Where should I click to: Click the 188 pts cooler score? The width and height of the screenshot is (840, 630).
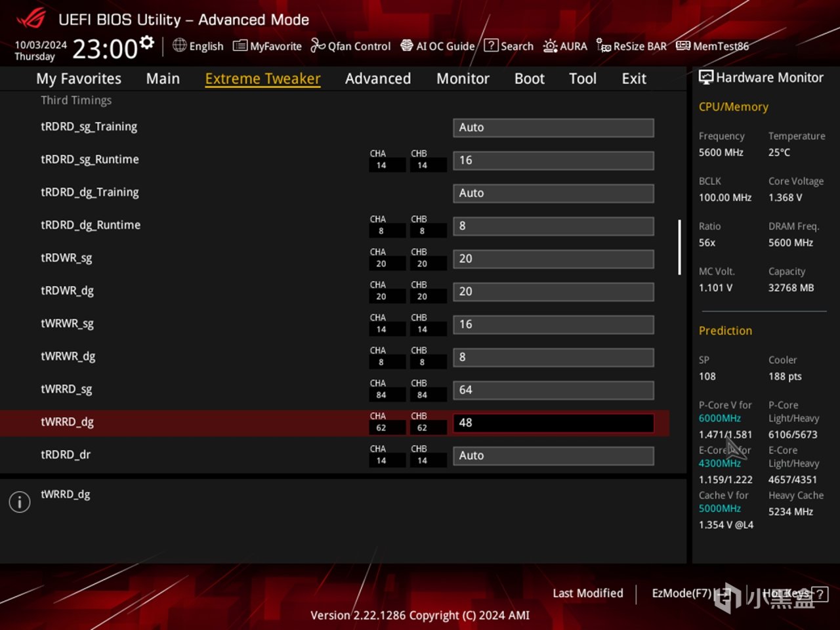point(786,377)
